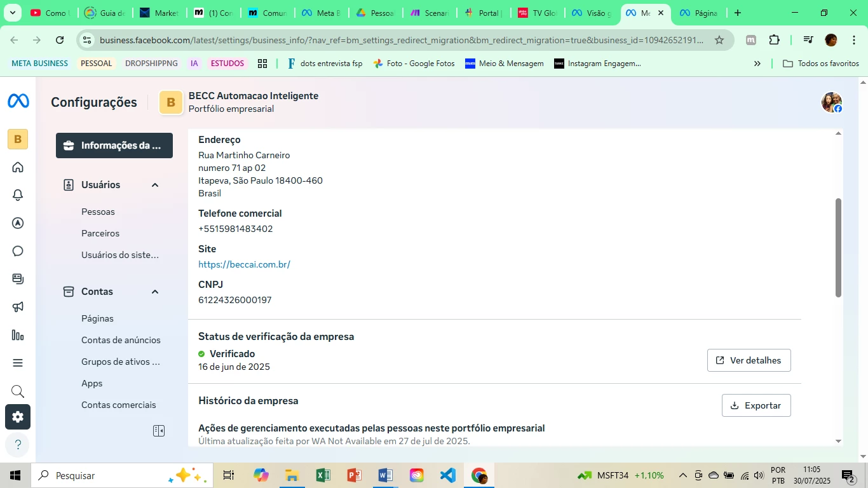This screenshot has width=868, height=488.
Task: Open Páginas under Contas
Action: tap(97, 318)
